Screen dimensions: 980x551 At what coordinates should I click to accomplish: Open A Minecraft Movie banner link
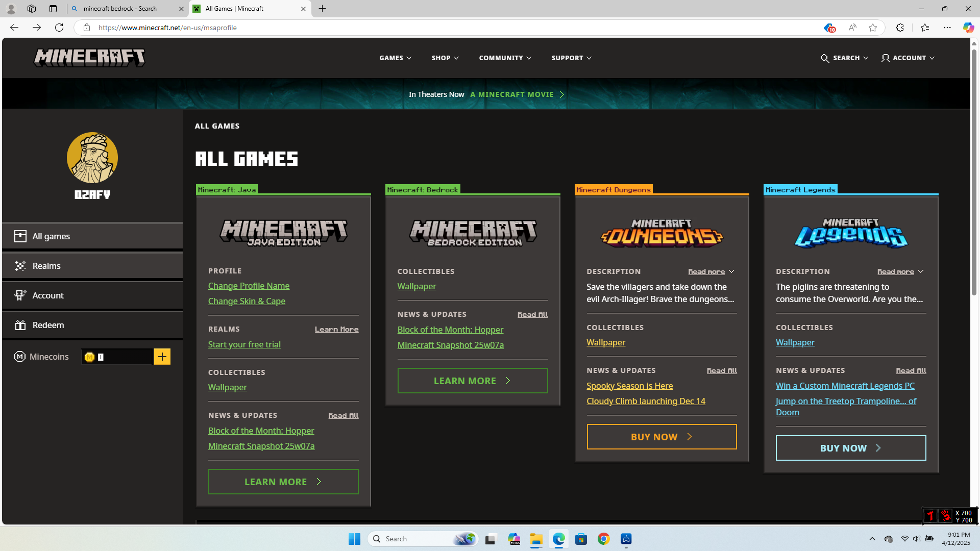tap(517, 94)
